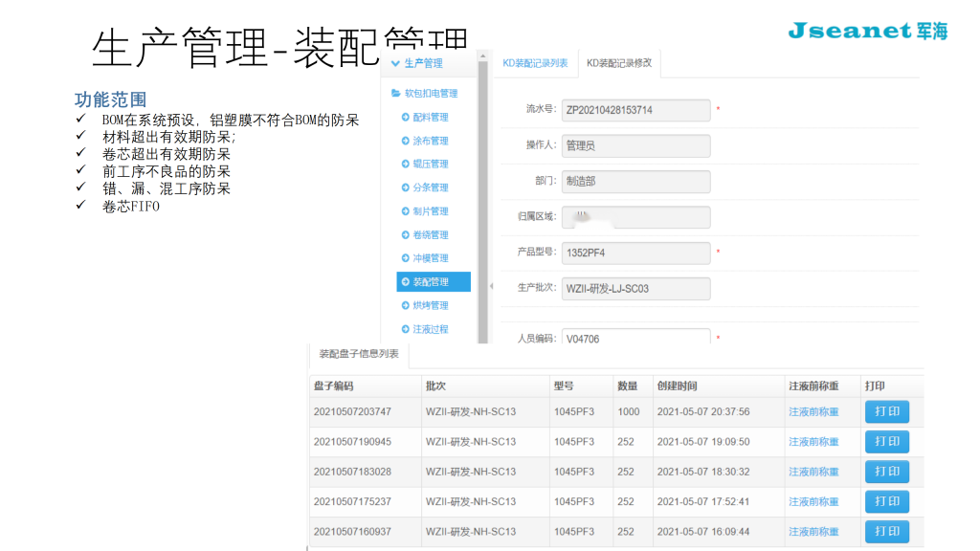Click the circle arrow icon for 辊压管理
The image size is (980, 551).
406,165
